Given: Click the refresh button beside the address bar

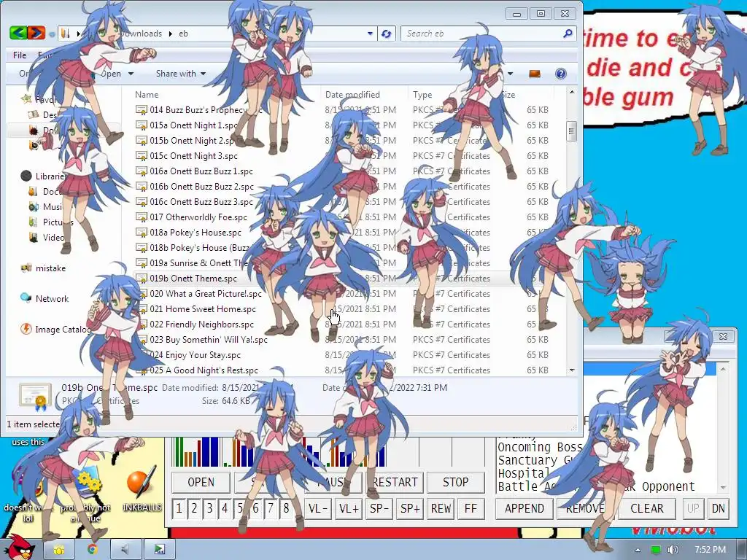Looking at the screenshot, I should 386,34.
